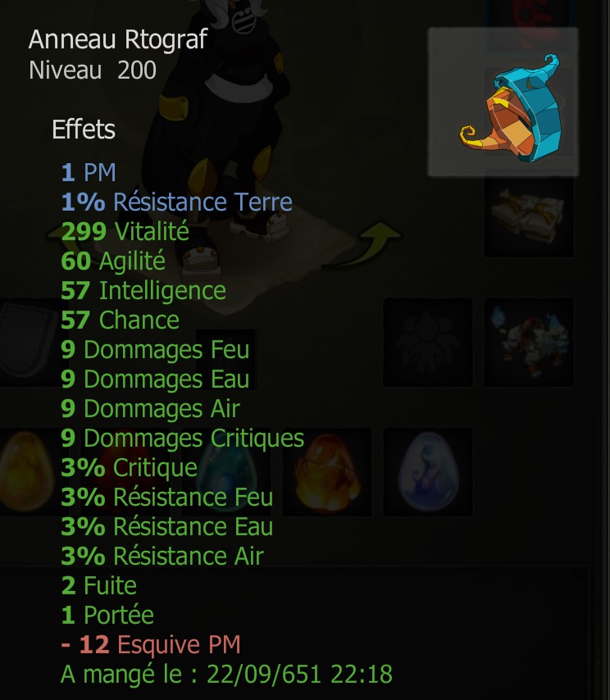Click the 1 PM effect line
The width and height of the screenshot is (610, 700).
89,172
